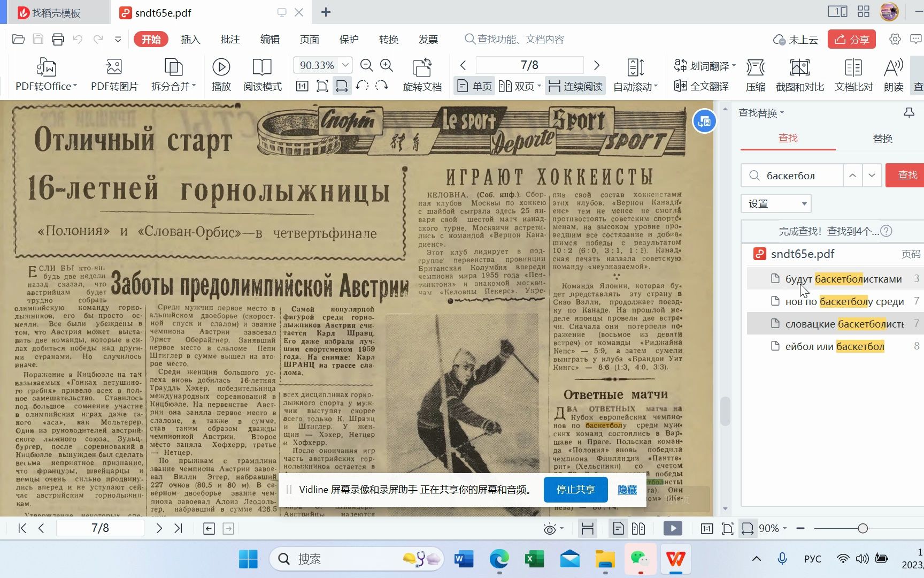Open PDF to Office converter

tap(47, 74)
